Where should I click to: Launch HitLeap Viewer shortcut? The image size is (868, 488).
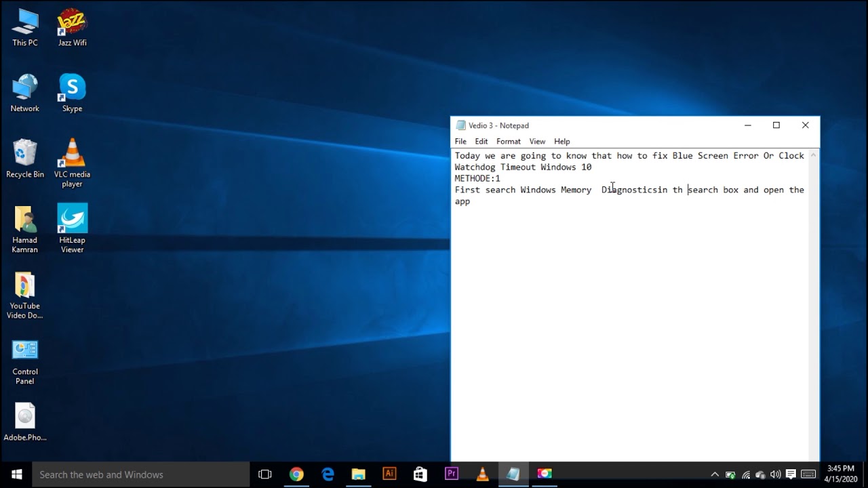pyautogui.click(x=72, y=229)
